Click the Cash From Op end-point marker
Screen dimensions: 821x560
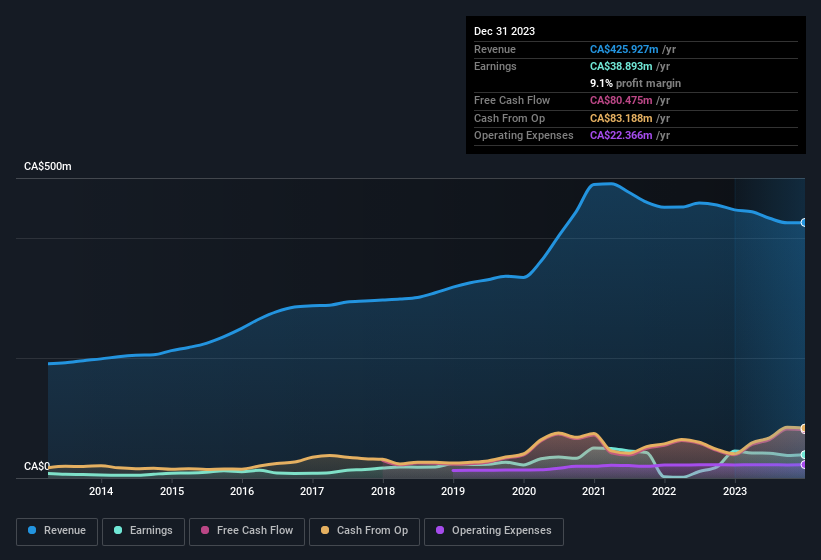[x=804, y=429]
